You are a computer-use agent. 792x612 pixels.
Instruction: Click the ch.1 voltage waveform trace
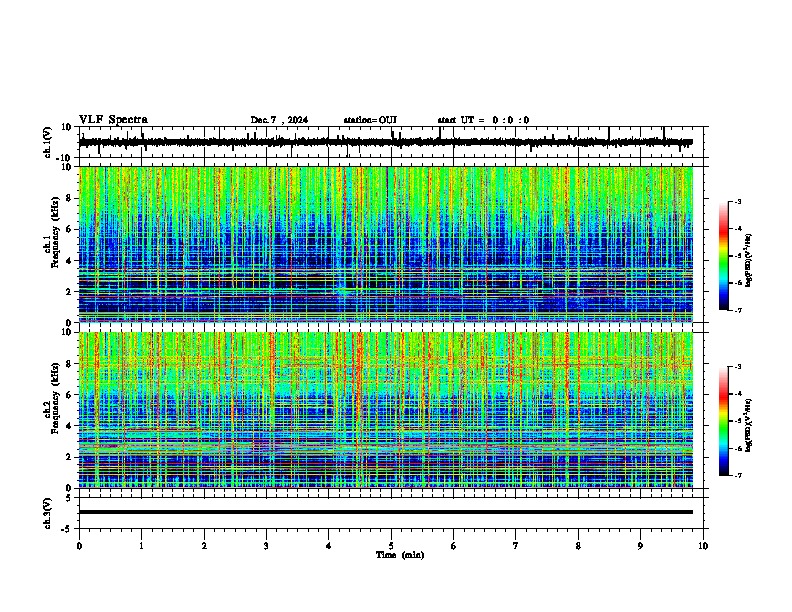coord(386,142)
